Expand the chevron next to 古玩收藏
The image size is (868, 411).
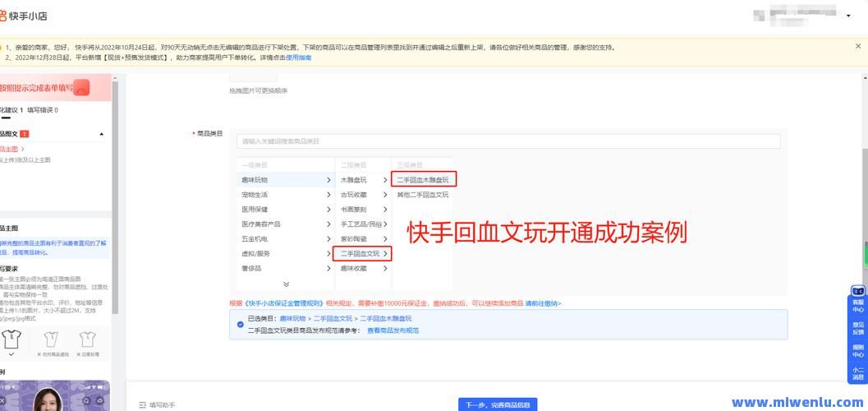coord(385,195)
